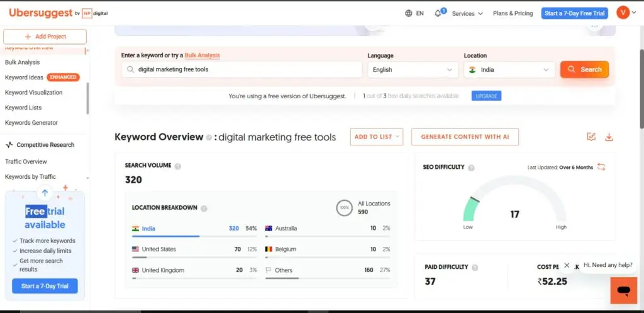Image resolution: width=644 pixels, height=313 pixels.
Task: Click the search magnifier in keyword field
Action: 131,69
